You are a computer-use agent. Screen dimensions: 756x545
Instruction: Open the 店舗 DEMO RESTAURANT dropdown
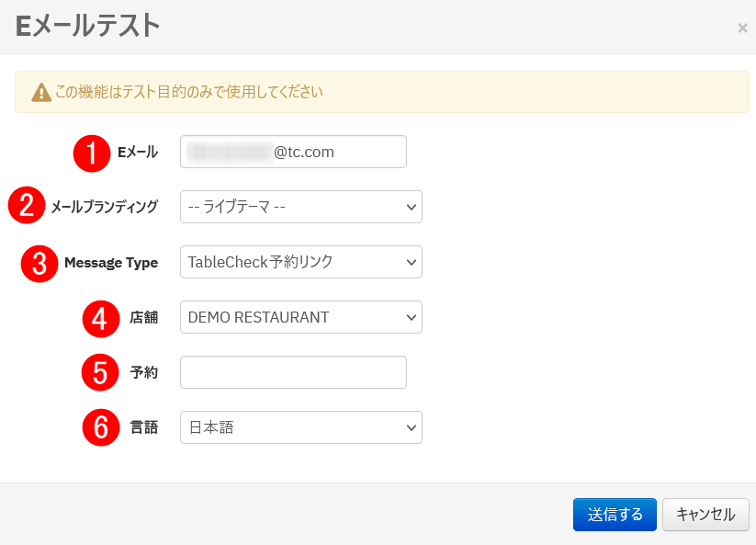(x=300, y=317)
